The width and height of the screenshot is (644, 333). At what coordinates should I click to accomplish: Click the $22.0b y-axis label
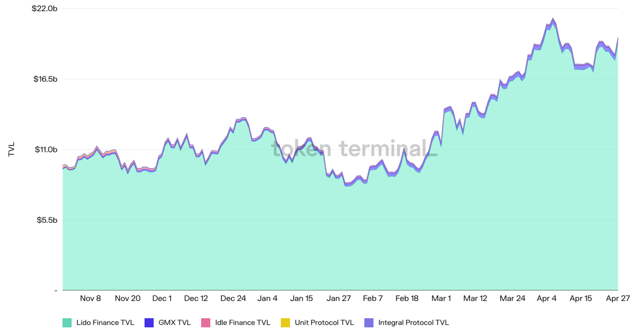[44, 9]
